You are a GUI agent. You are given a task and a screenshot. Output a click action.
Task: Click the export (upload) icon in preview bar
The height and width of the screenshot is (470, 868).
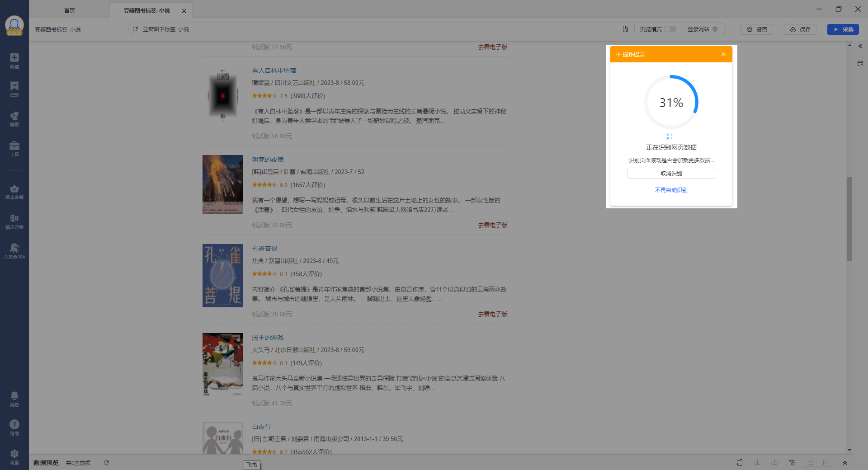(774, 462)
